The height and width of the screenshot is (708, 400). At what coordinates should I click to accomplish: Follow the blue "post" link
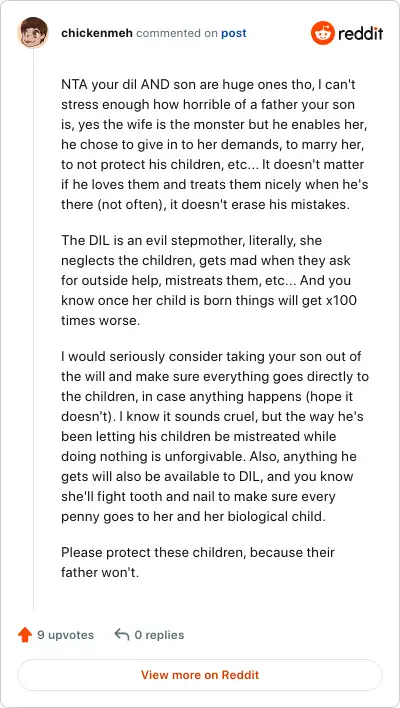234,33
